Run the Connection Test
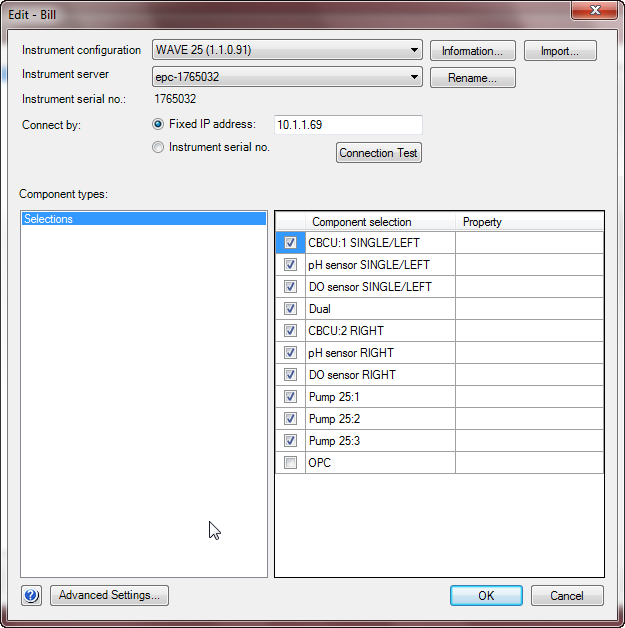625x628 pixels. point(378,153)
